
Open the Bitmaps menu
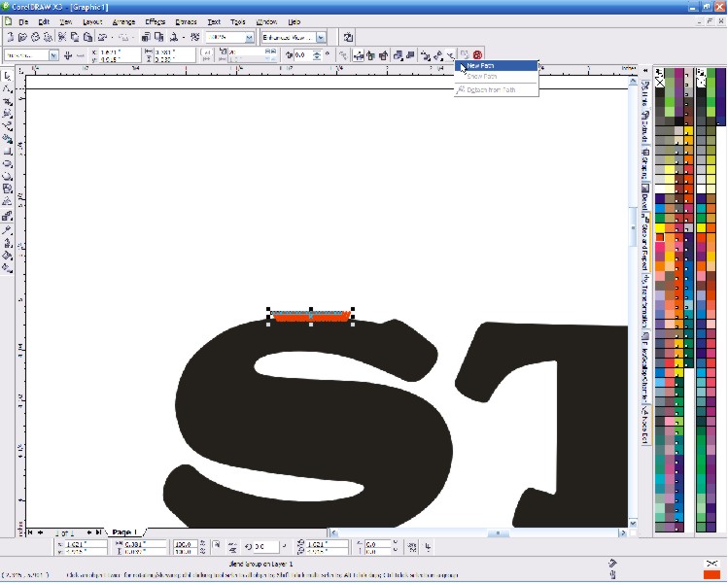187,21
